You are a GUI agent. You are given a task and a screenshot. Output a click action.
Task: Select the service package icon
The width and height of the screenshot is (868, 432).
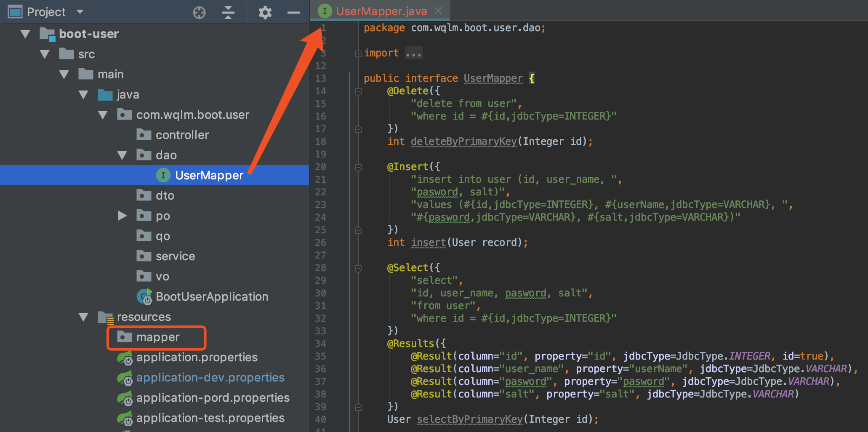(144, 256)
